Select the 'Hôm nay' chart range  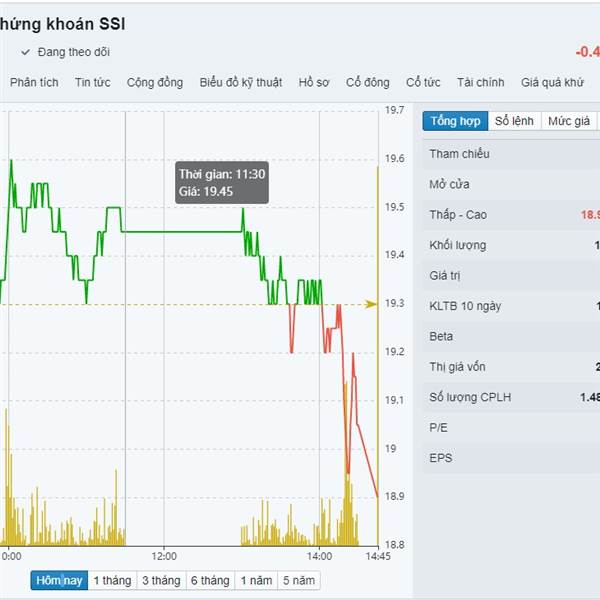(x=59, y=580)
